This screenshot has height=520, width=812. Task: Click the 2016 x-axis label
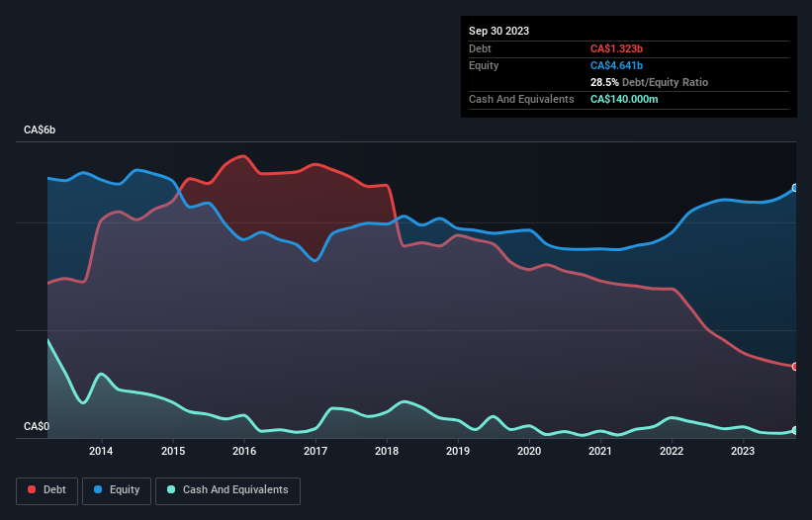pos(244,451)
